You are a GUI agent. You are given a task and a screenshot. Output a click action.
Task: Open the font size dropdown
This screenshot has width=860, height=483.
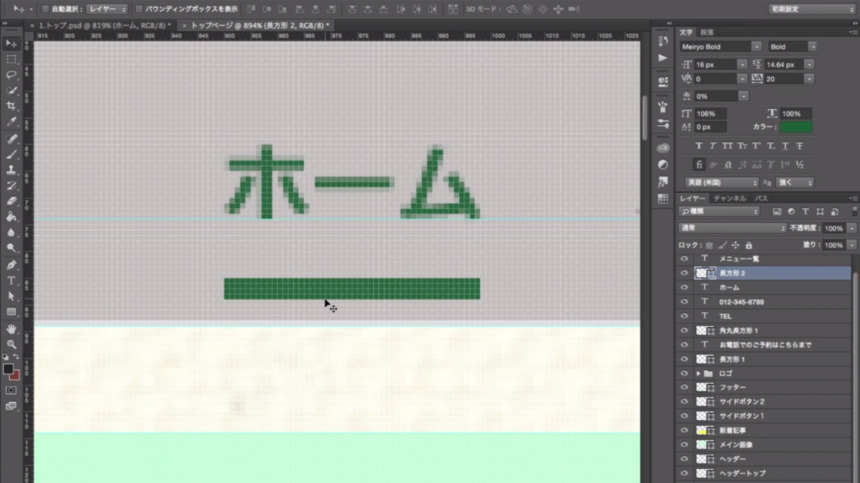pos(742,65)
